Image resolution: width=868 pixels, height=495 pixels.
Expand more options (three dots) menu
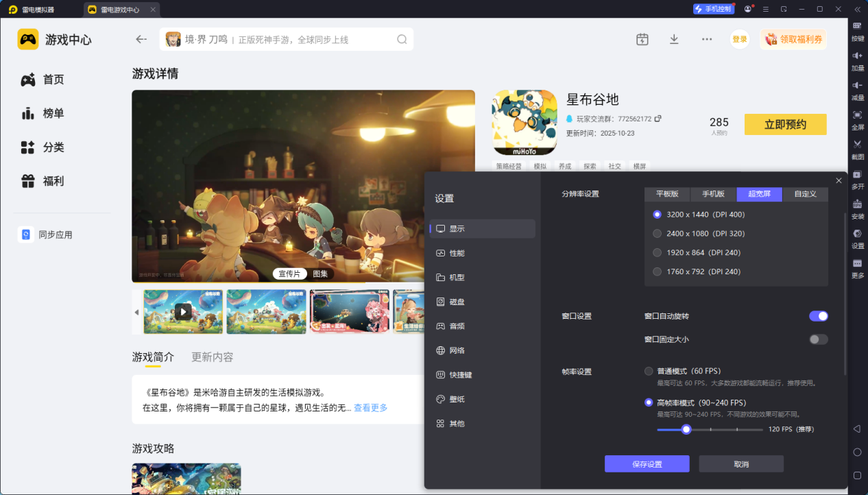[x=707, y=39]
